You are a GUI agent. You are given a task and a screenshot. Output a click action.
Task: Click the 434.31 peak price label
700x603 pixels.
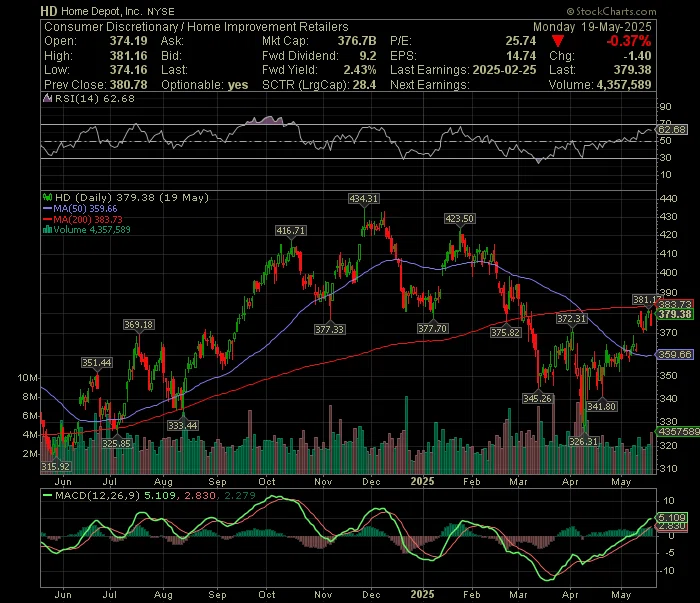click(363, 199)
